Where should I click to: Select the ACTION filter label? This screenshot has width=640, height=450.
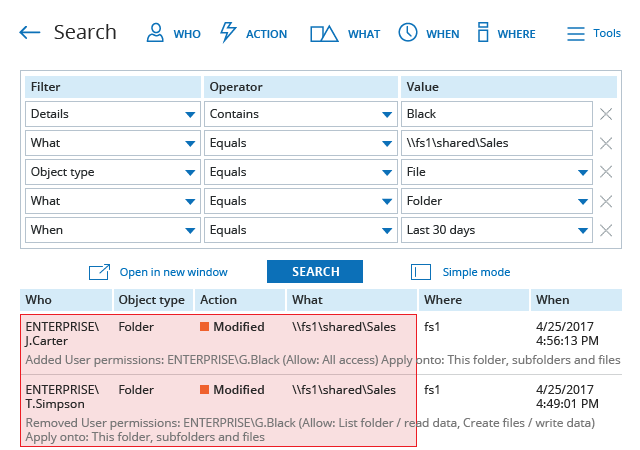point(266,34)
